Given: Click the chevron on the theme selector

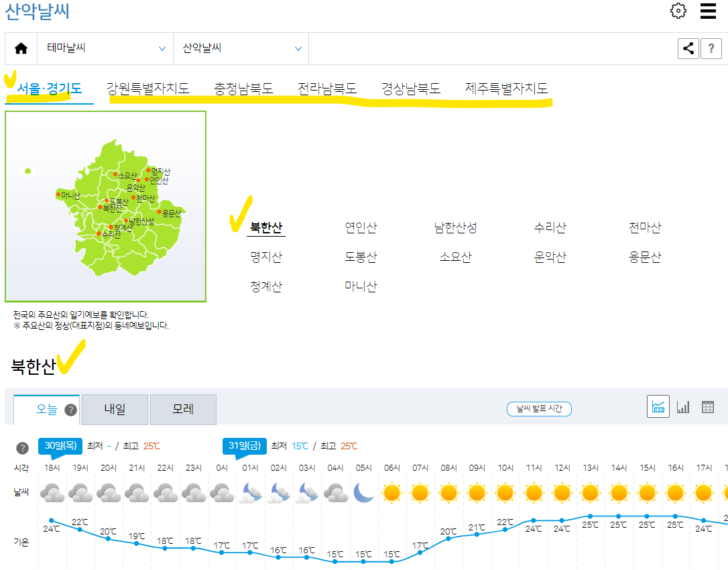Looking at the screenshot, I should 162,48.
